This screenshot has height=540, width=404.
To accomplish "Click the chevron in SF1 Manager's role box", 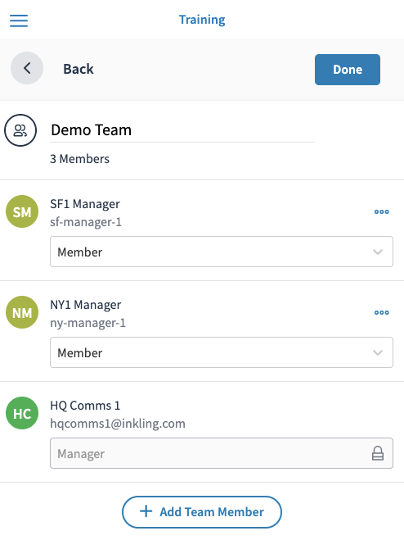I will click(x=378, y=252).
